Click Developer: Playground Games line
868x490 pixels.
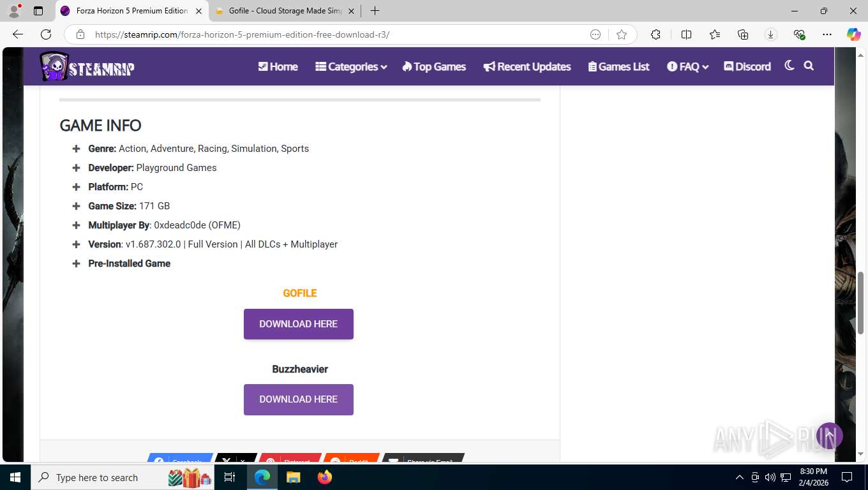153,168
